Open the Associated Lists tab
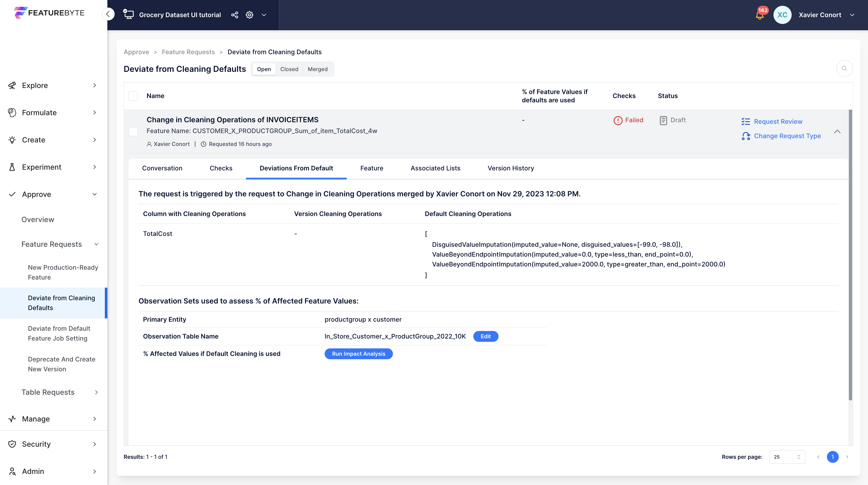The width and height of the screenshot is (868, 485). tap(435, 168)
